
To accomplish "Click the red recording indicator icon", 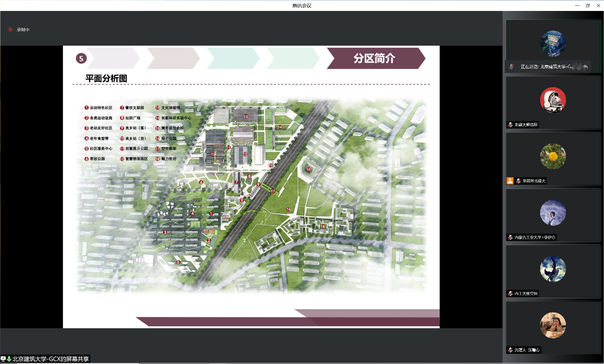I will pyautogui.click(x=10, y=30).
